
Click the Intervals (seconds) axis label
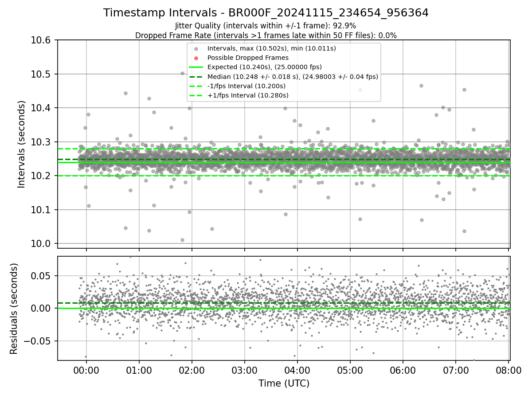22,144
